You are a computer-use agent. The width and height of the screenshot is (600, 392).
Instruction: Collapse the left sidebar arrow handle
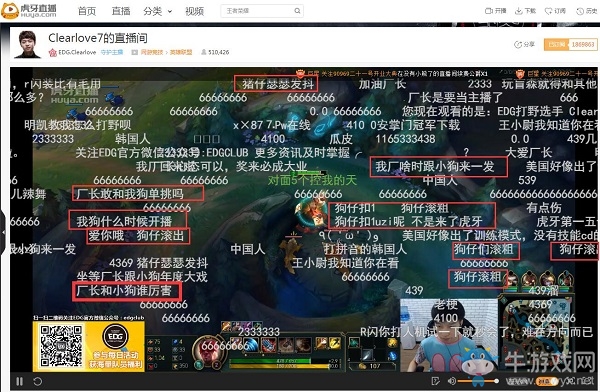click(3, 232)
